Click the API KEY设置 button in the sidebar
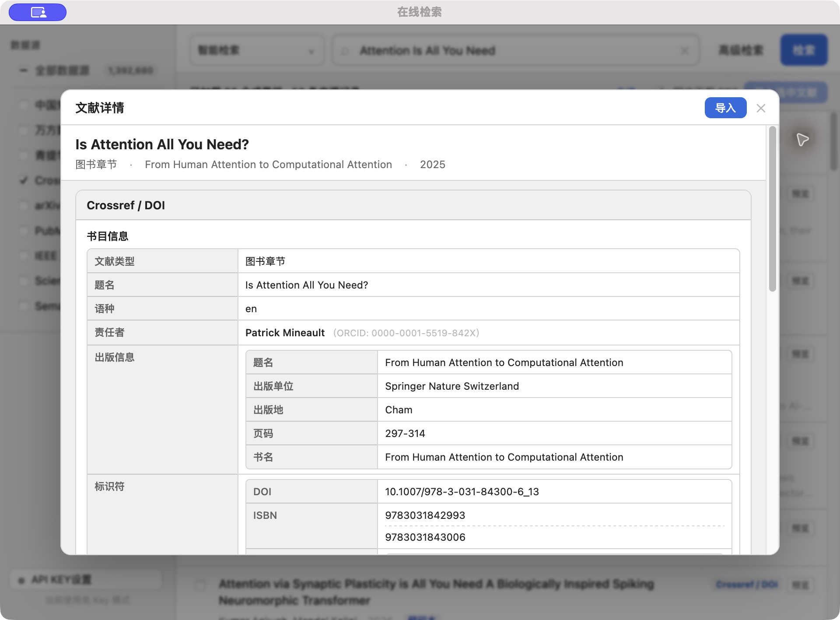Image resolution: width=840 pixels, height=620 pixels. pyautogui.click(x=86, y=580)
